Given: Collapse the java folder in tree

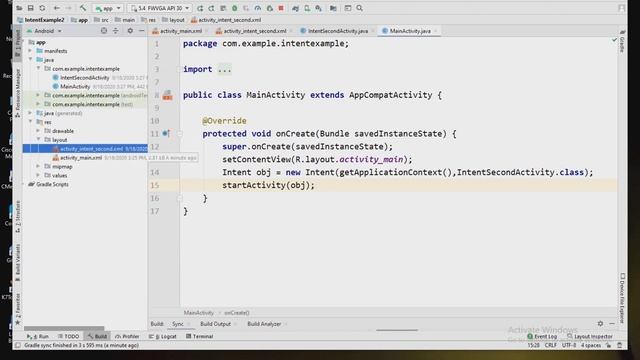Looking at the screenshot, I should (30, 60).
